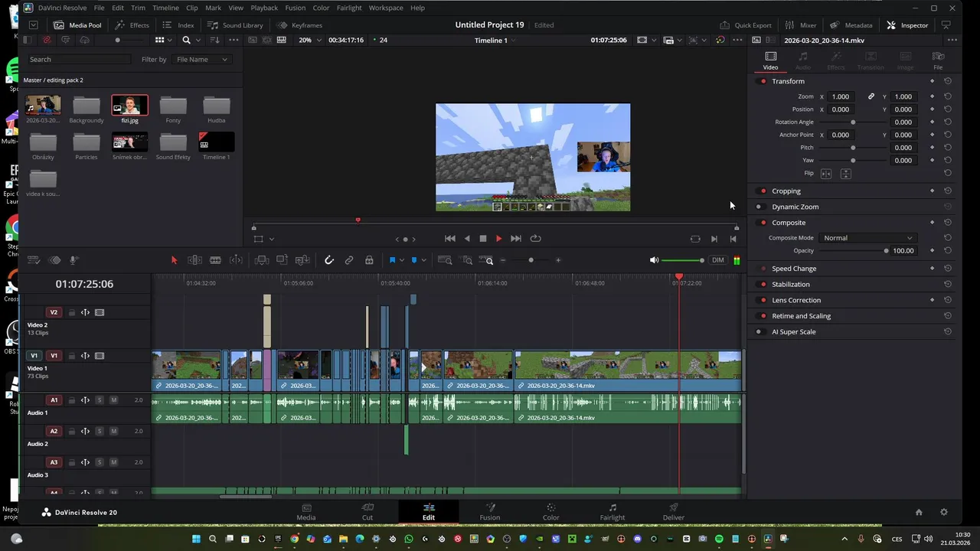Mute the monitor speaker icon
Image resolution: width=980 pixels, height=551 pixels.
(x=654, y=260)
